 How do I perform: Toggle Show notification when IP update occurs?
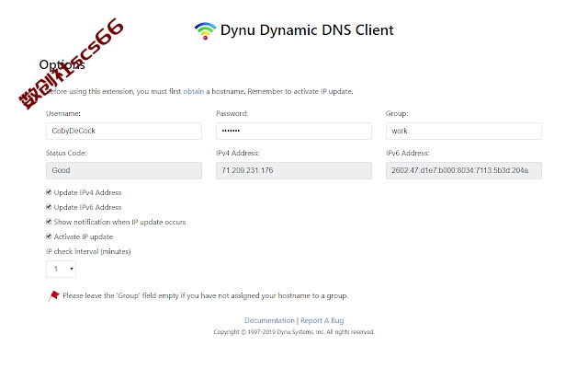49,222
